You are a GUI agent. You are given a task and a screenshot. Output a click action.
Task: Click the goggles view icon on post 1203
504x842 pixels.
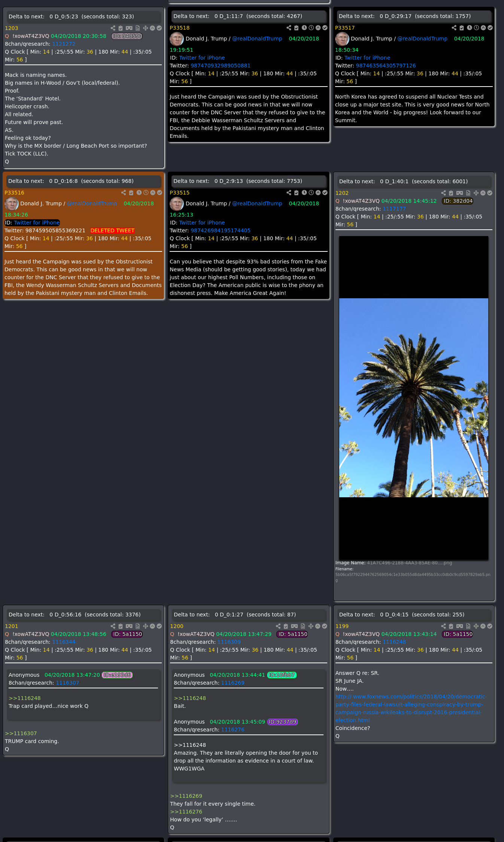129,28
